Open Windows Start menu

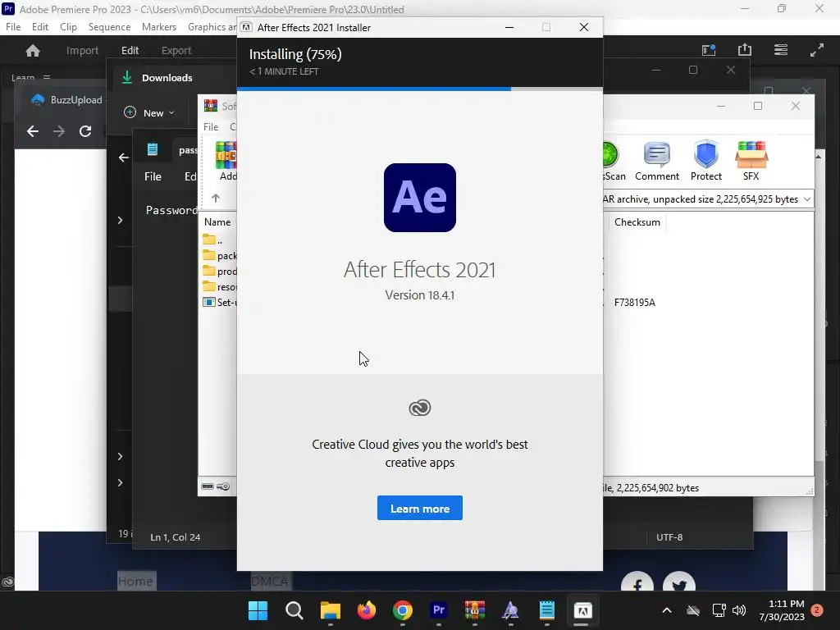point(258,610)
